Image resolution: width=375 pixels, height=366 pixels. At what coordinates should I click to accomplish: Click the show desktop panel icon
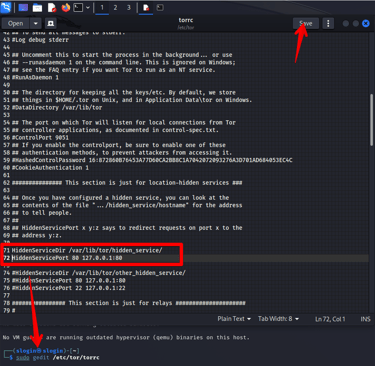[23, 7]
